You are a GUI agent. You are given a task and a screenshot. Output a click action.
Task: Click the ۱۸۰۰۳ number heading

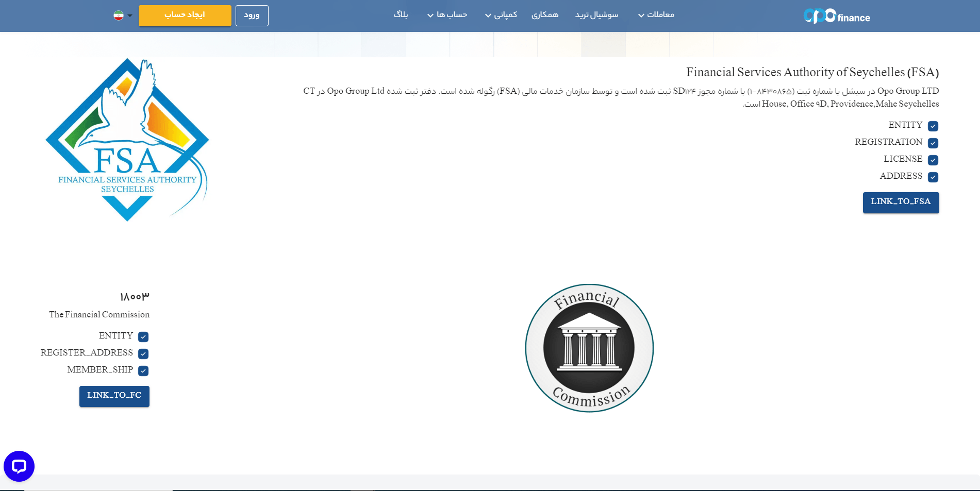click(x=135, y=297)
